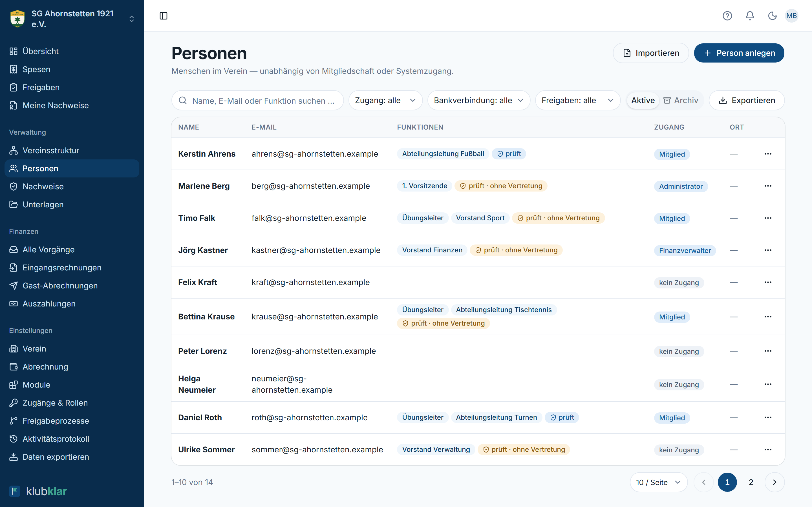Open the row actions for Kerstin Ahrens
Image resolution: width=812 pixels, height=507 pixels.
coord(768,154)
